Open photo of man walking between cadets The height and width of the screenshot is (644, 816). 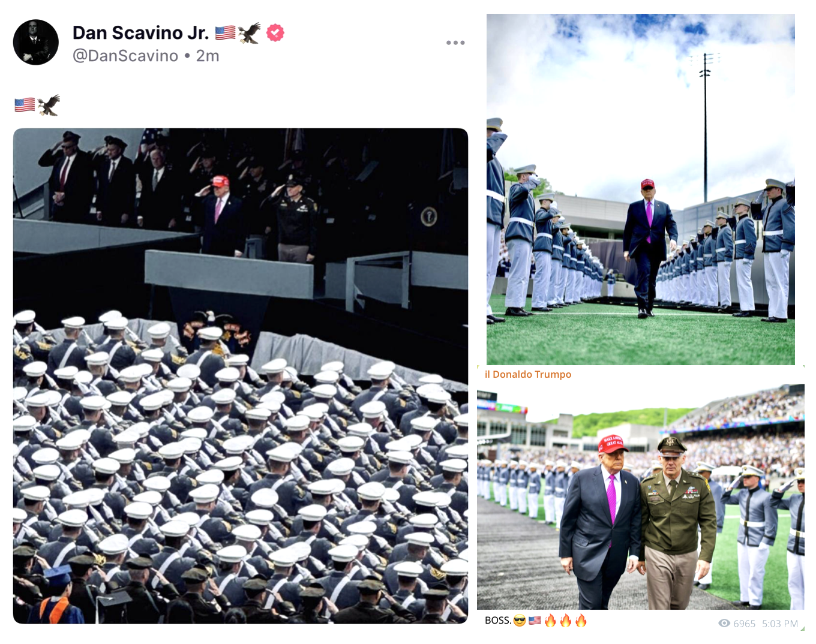pyautogui.click(x=641, y=189)
